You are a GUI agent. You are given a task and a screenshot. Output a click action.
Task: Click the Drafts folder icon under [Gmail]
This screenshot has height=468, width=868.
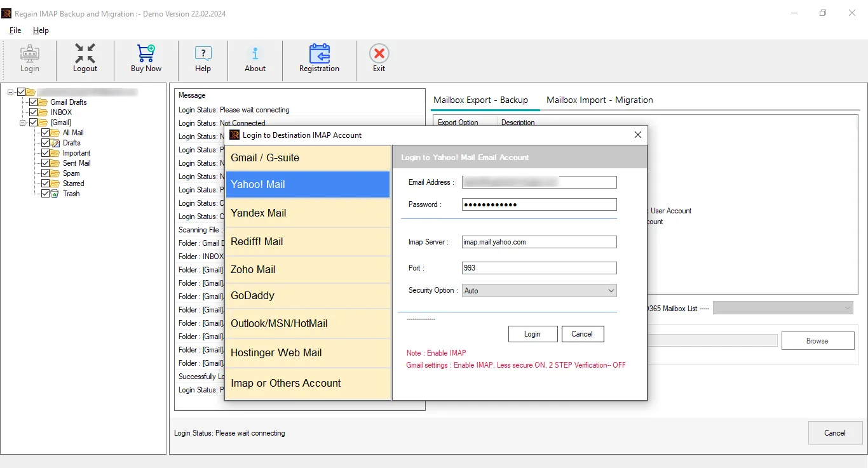tap(55, 143)
